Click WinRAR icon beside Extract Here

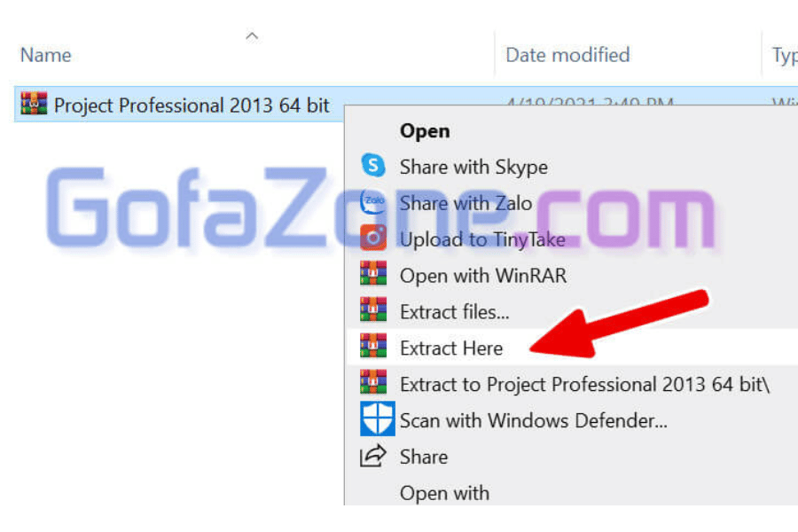click(x=373, y=346)
